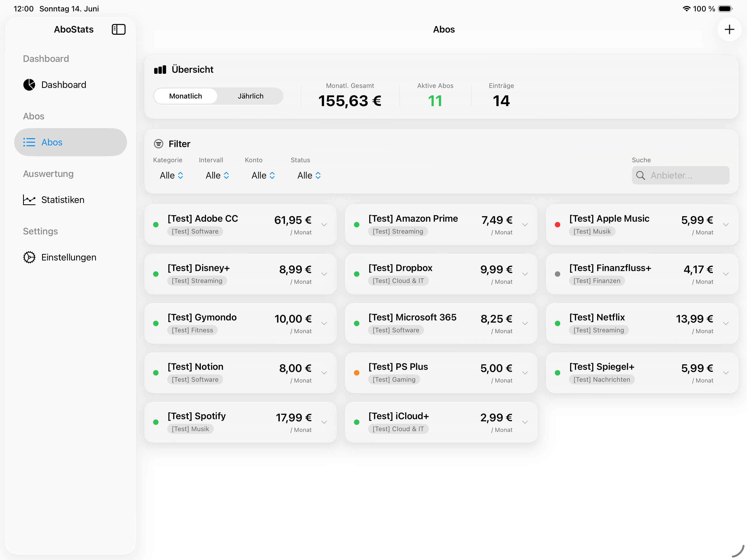The image size is (747, 560).
Task: Click the [Test] Musik tag on Apple Music
Action: pos(592,231)
